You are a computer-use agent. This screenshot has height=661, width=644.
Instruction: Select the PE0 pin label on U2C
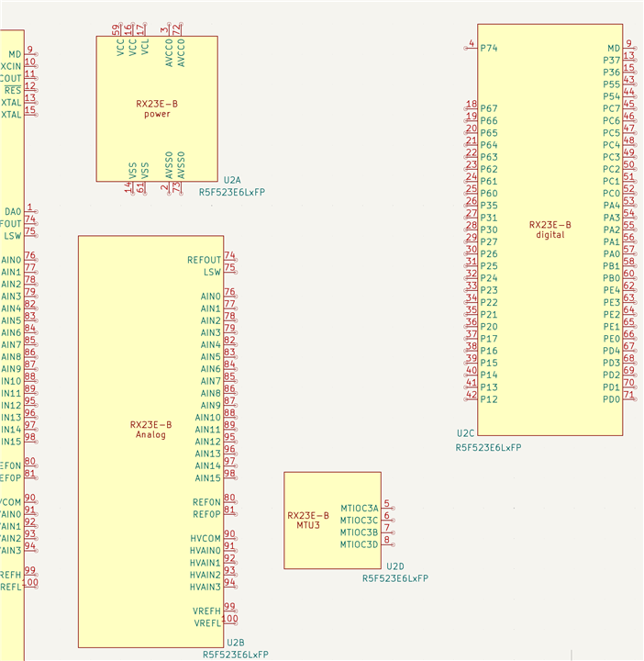click(x=612, y=339)
